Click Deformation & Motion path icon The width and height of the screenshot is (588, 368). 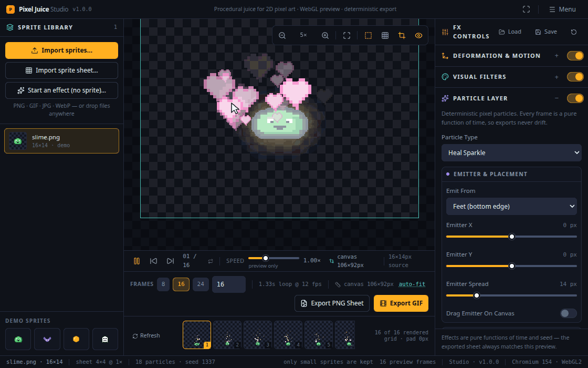pos(445,56)
